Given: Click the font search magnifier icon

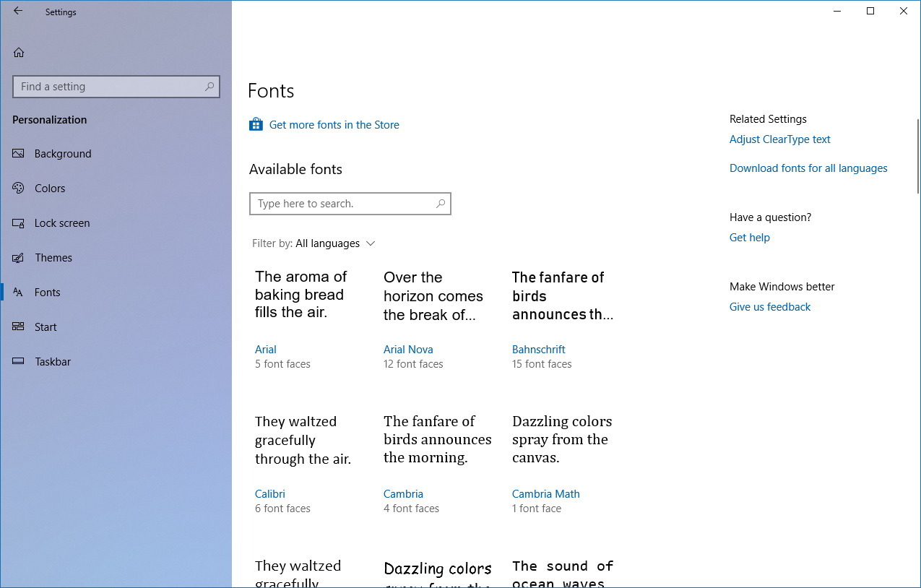Looking at the screenshot, I should pyautogui.click(x=441, y=204).
